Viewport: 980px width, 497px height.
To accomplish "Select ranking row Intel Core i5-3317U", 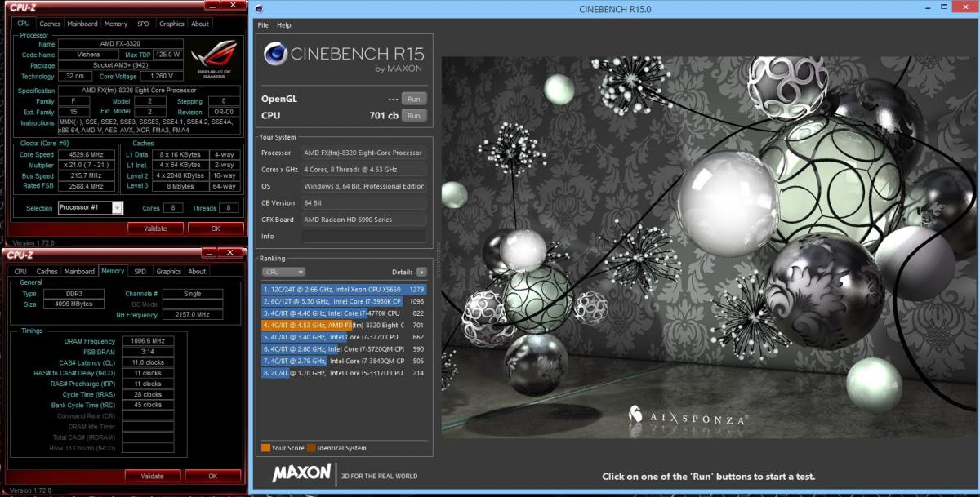I will click(344, 373).
